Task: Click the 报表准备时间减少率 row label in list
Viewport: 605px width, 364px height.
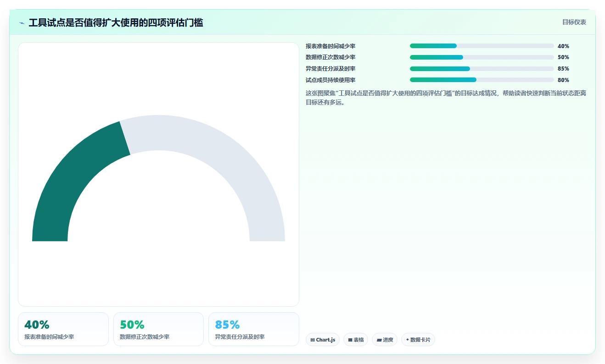Action: coord(331,46)
